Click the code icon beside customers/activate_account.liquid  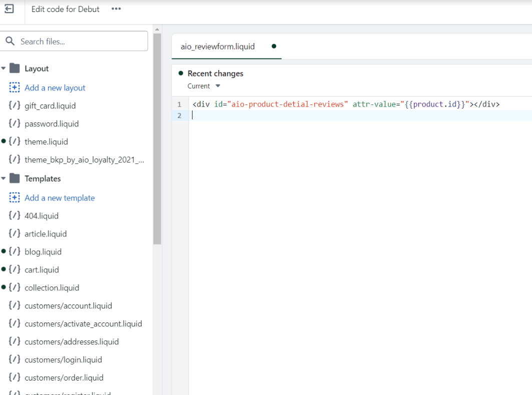pyautogui.click(x=14, y=323)
